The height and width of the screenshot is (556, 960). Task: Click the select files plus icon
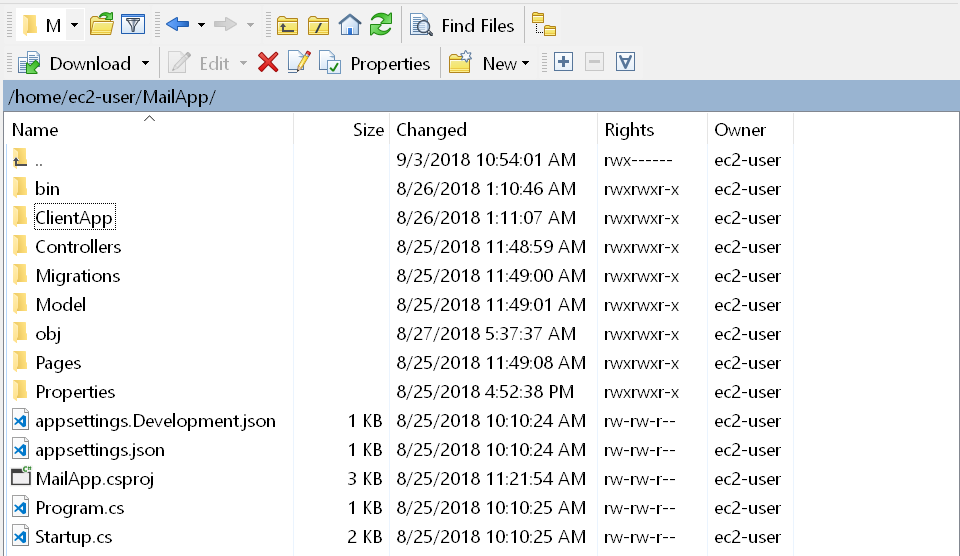pyautogui.click(x=563, y=62)
